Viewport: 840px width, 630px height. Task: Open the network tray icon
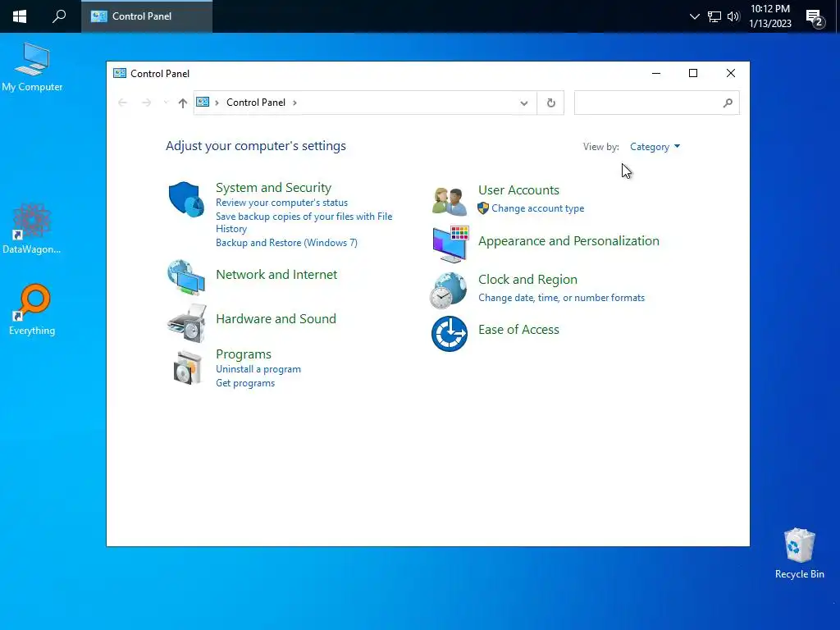point(714,16)
